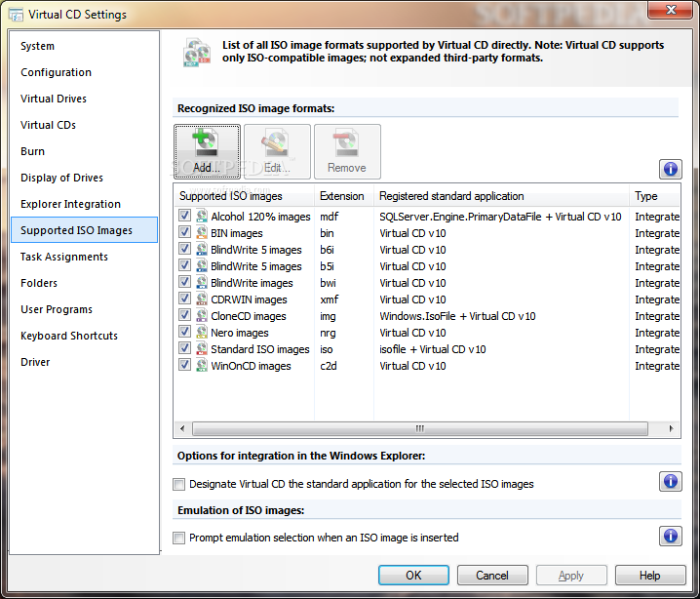Go to Virtual Drives settings
Screen dimensions: 700x599
coord(84,99)
